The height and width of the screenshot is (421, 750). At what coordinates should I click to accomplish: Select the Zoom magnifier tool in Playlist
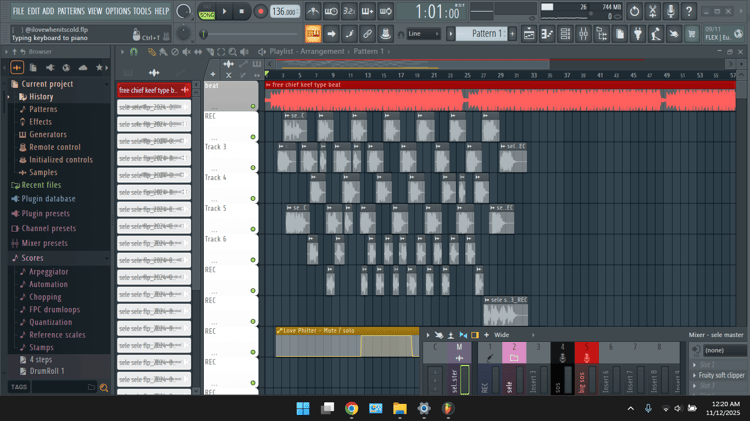tap(232, 52)
